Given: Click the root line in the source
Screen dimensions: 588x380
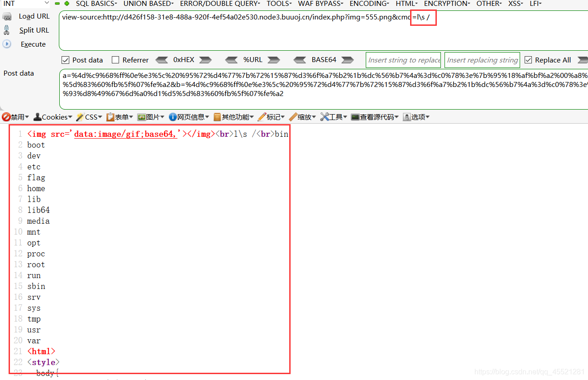Looking at the screenshot, I should click(x=36, y=265).
